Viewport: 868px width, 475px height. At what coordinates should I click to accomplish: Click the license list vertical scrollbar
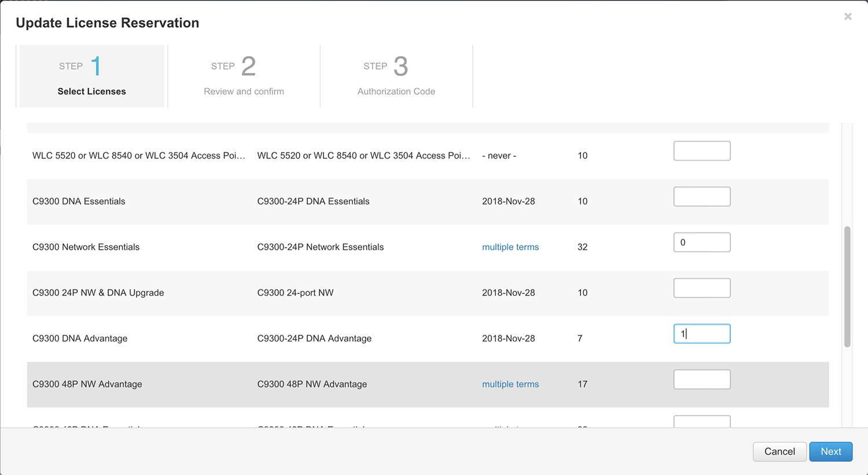point(847,287)
